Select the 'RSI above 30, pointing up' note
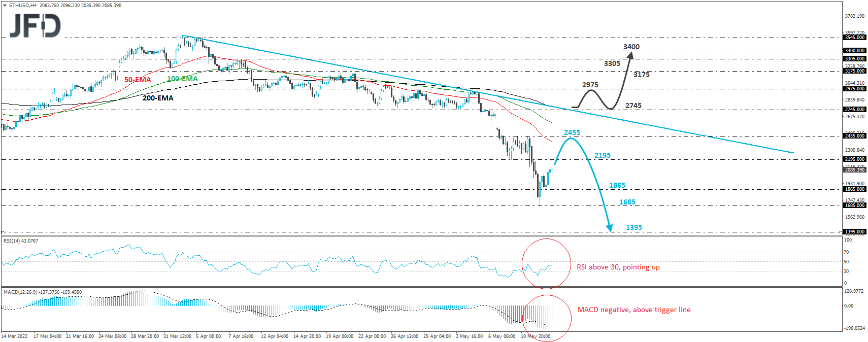 [618, 267]
